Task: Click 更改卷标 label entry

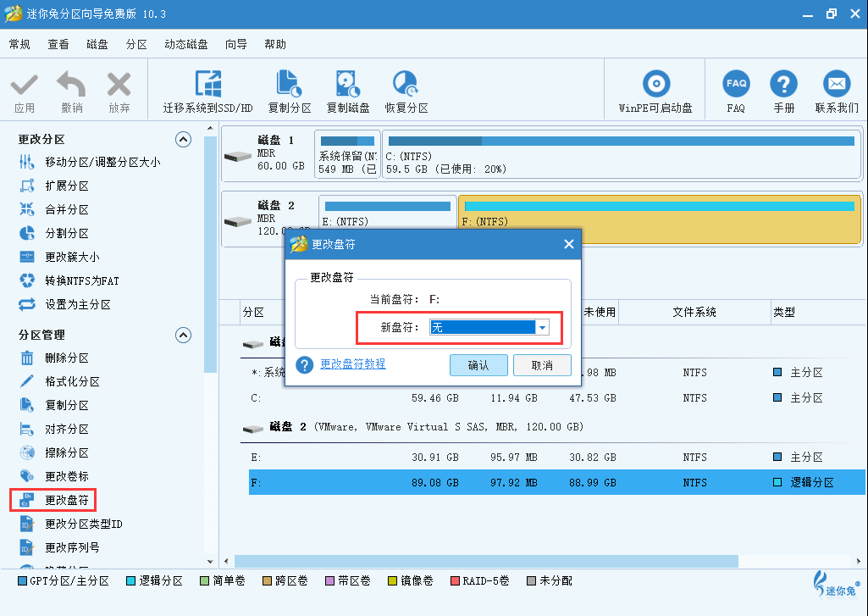Action: click(53, 477)
